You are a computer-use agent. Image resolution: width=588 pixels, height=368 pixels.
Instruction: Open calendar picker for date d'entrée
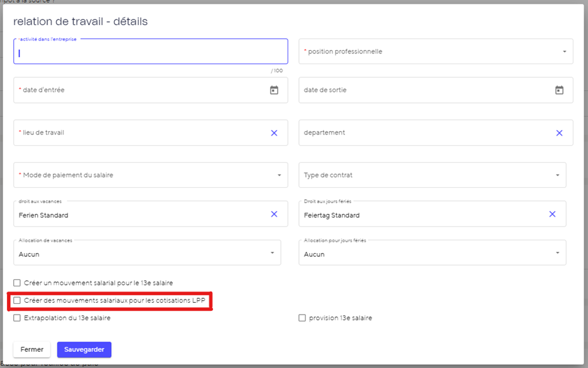pos(274,90)
